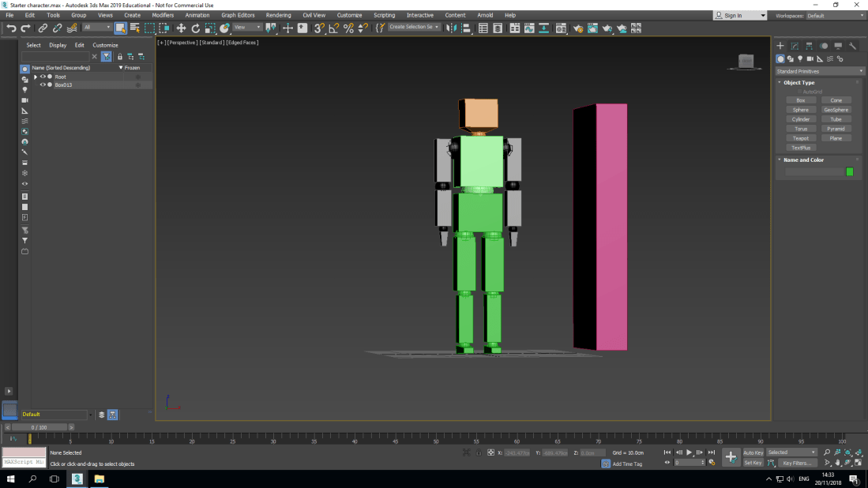Switch to the Modify command panel
The height and width of the screenshot is (488, 868).
[x=794, y=45]
